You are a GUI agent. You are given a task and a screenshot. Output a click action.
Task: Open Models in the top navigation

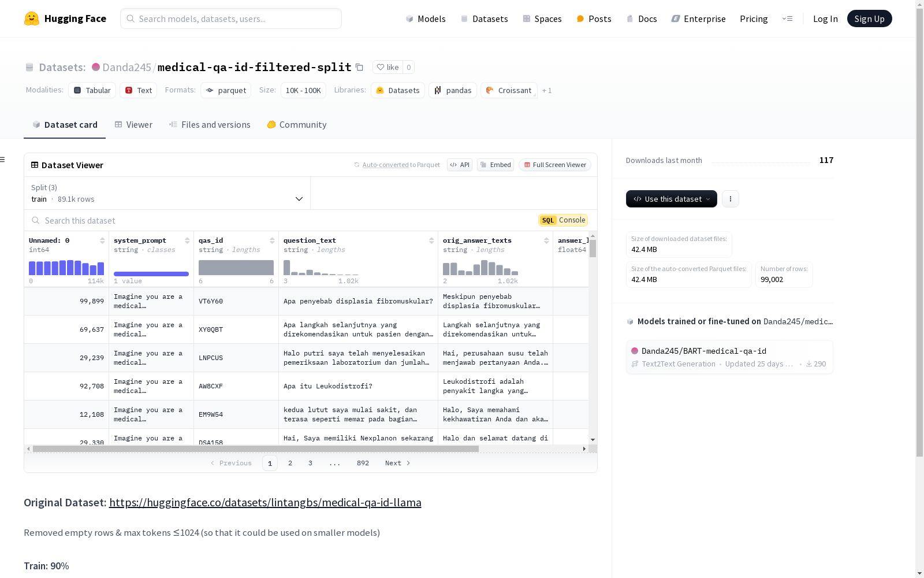(426, 18)
